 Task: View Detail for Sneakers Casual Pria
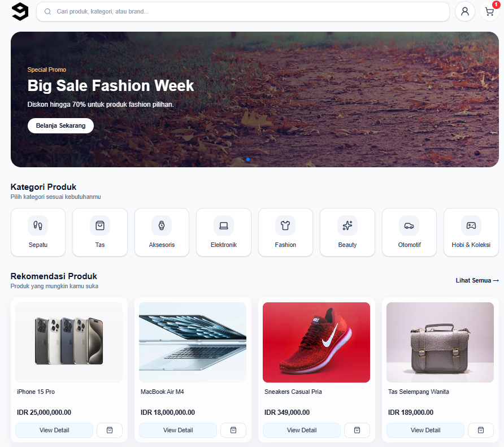[x=302, y=430]
